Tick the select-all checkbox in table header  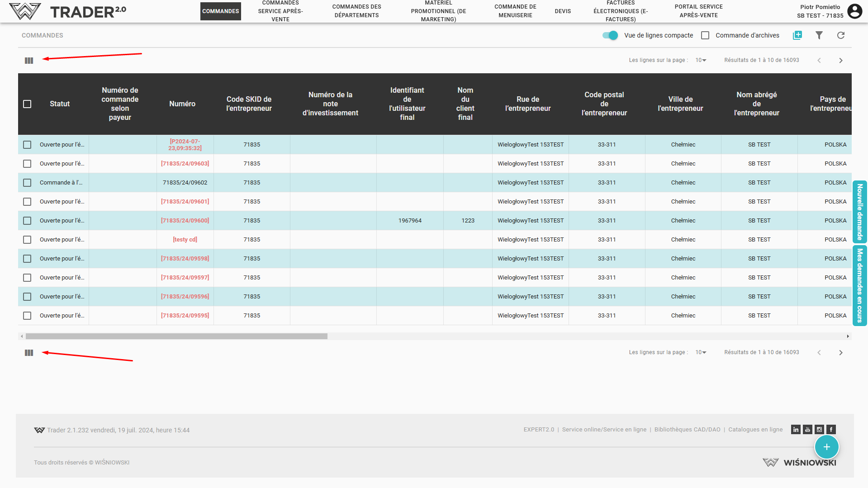point(27,104)
